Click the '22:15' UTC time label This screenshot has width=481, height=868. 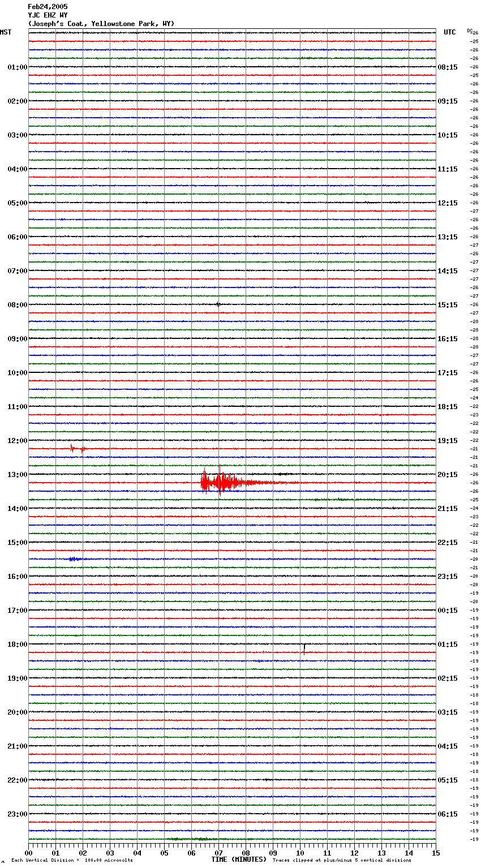(448, 543)
